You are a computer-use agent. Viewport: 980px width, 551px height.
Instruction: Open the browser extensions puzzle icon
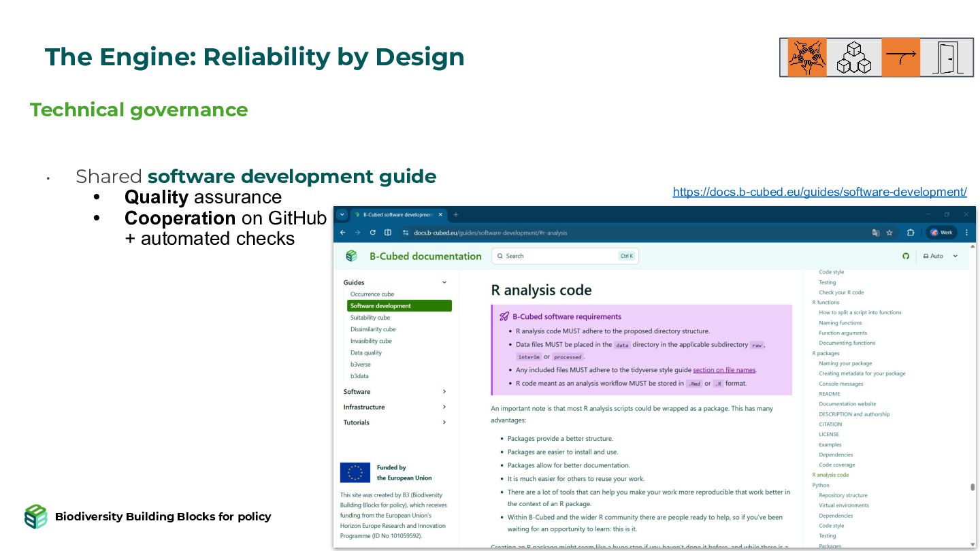[911, 233]
